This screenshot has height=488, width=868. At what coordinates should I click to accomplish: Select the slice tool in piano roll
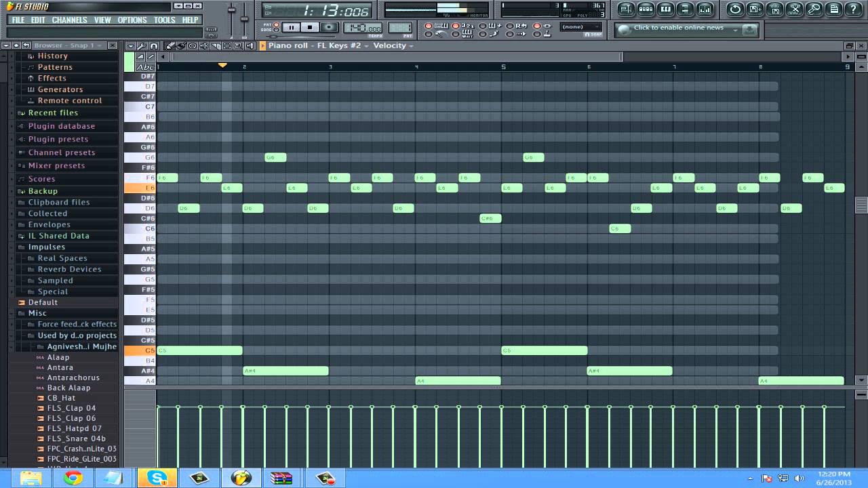[216, 46]
